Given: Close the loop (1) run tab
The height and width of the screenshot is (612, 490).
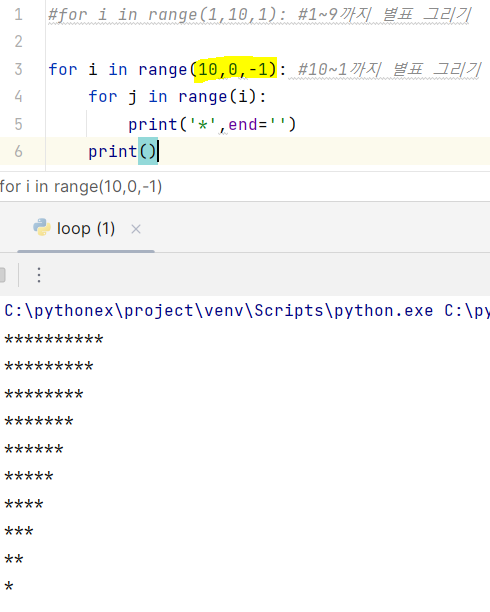Looking at the screenshot, I should coord(136,229).
